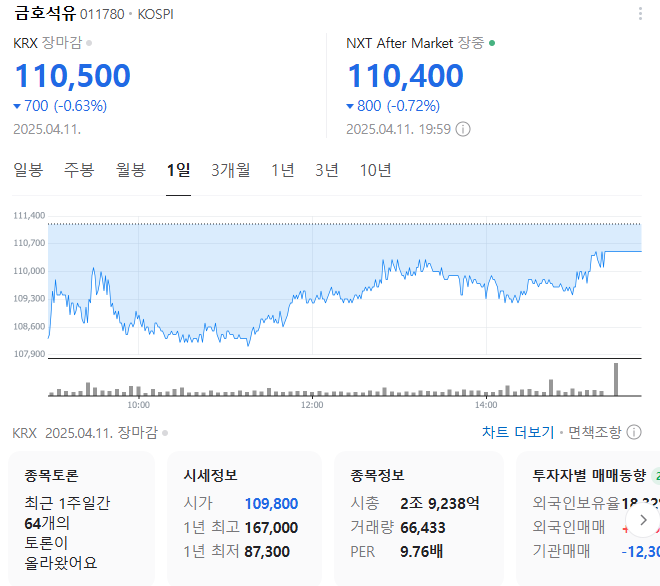Open info icon next to 19:59 timestamp
660x586 pixels.
point(463,129)
